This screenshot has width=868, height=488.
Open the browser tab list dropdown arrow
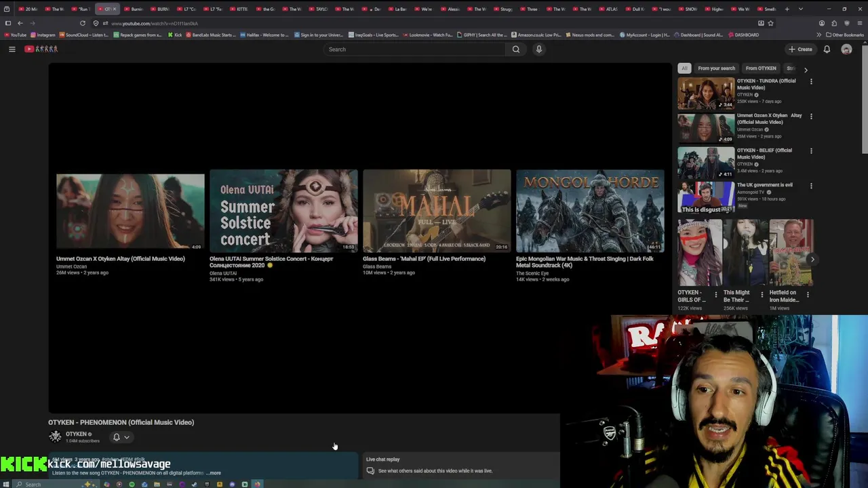pos(801,9)
